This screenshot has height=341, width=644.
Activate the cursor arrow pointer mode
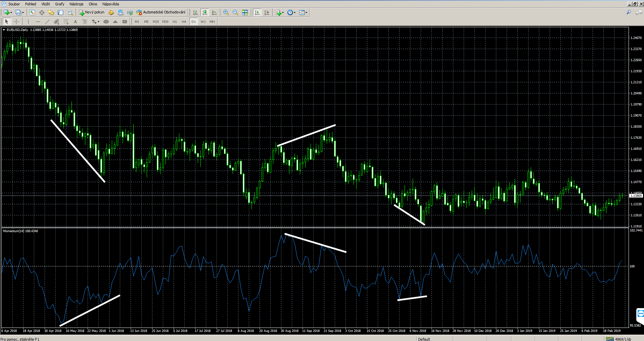click(x=7, y=22)
